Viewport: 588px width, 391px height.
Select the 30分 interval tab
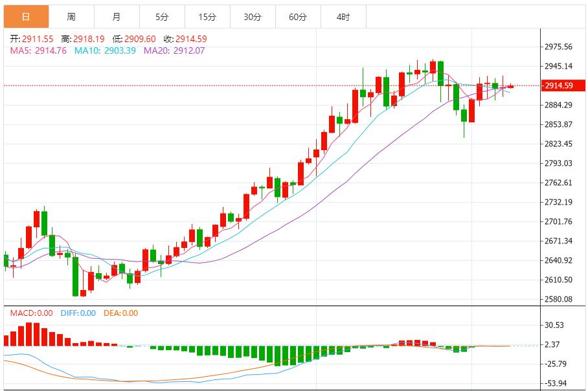pos(253,17)
